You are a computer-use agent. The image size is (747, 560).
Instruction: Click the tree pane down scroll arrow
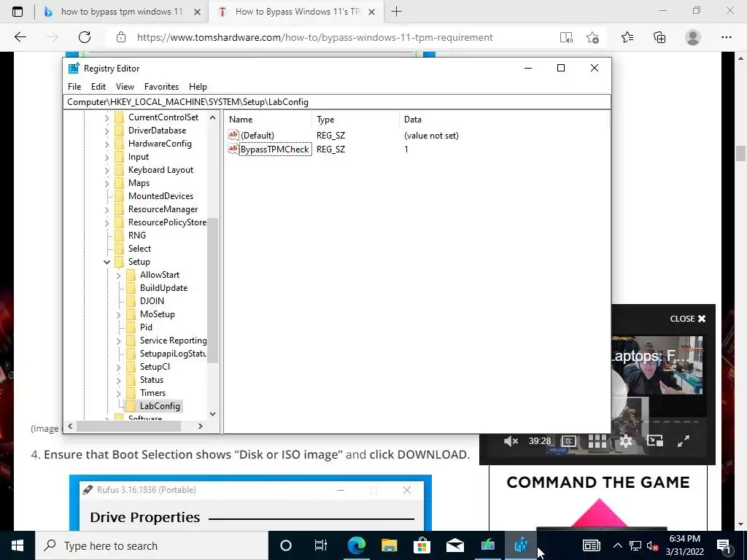[x=212, y=414]
